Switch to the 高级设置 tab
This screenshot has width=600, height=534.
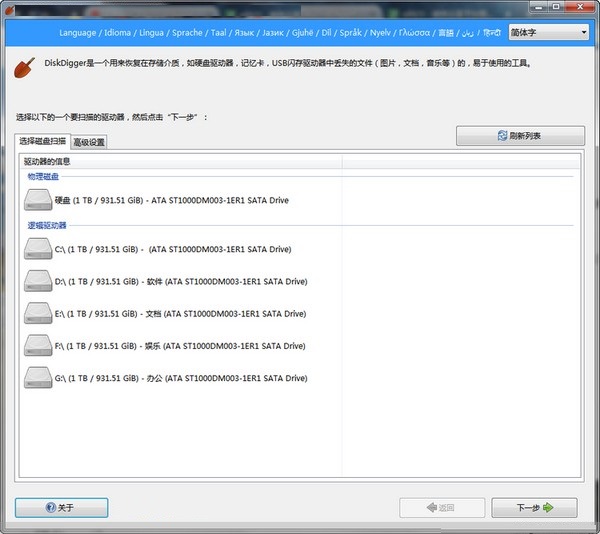point(89,143)
